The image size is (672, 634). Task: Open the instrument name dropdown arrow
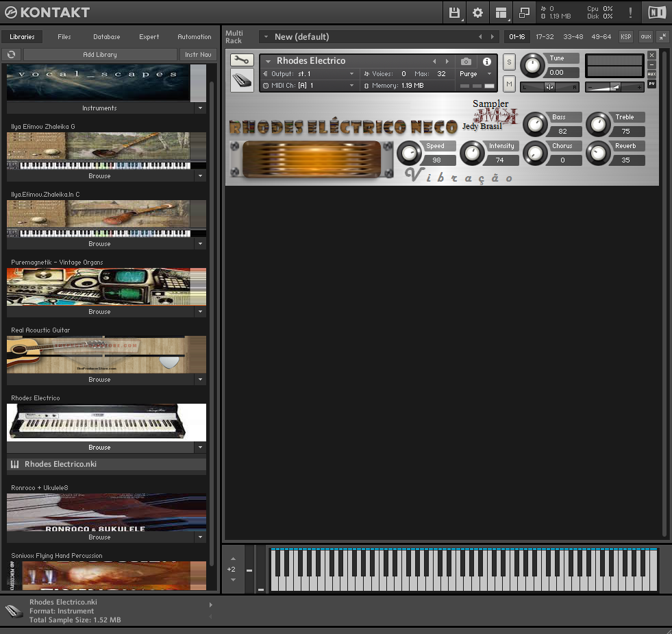[x=268, y=61]
